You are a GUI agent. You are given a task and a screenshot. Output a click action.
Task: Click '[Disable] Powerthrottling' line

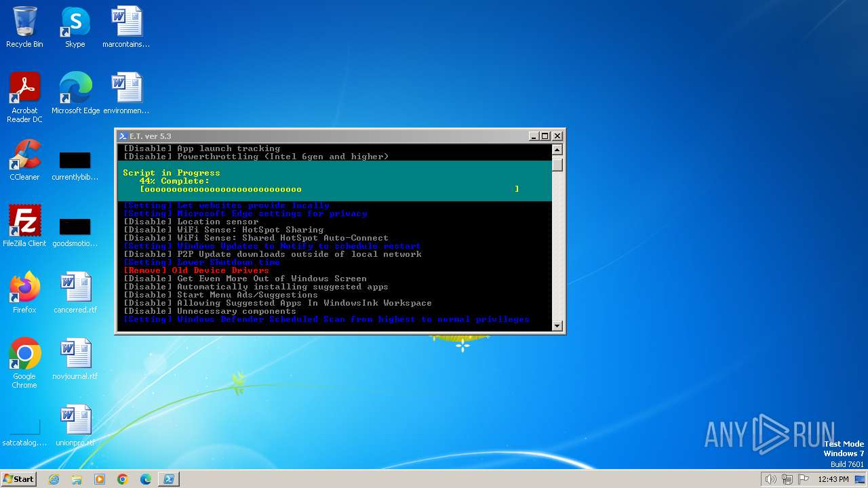[256, 157]
